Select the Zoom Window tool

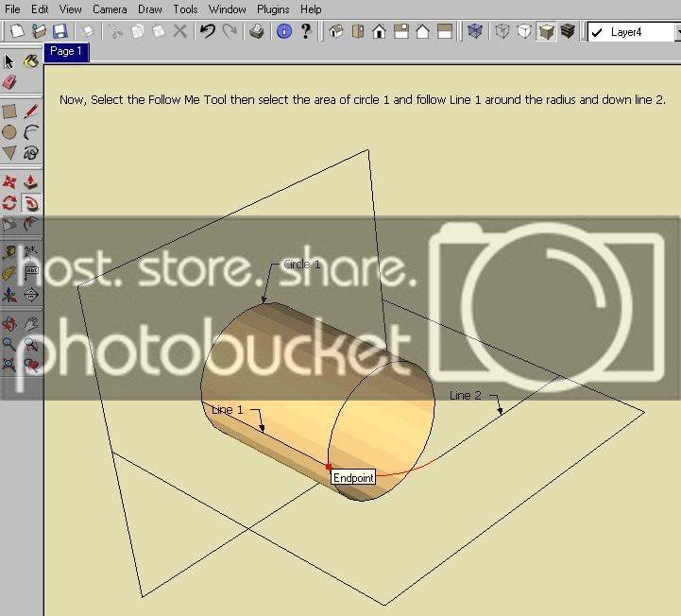pyautogui.click(x=30, y=344)
